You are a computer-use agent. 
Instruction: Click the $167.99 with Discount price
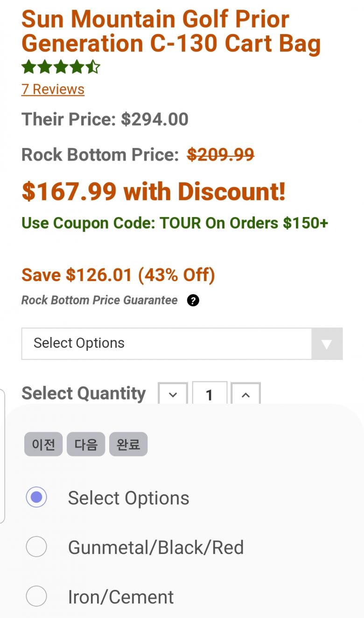(x=153, y=192)
